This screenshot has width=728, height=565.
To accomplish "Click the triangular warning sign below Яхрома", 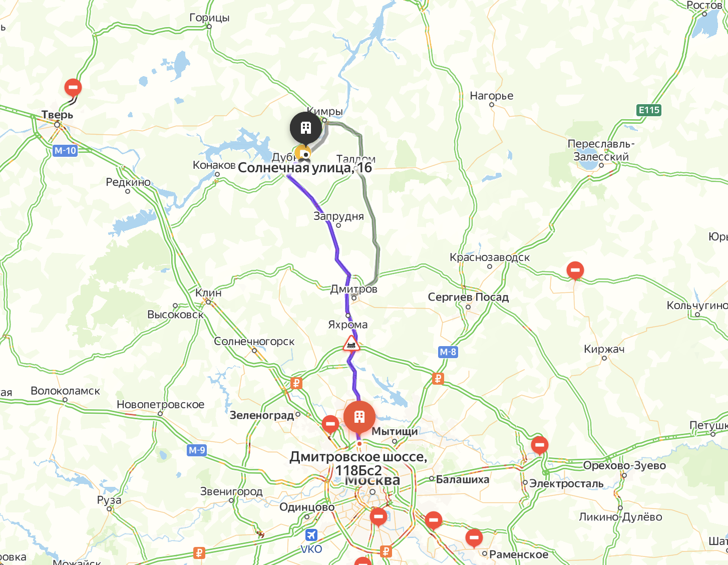I will (351, 344).
